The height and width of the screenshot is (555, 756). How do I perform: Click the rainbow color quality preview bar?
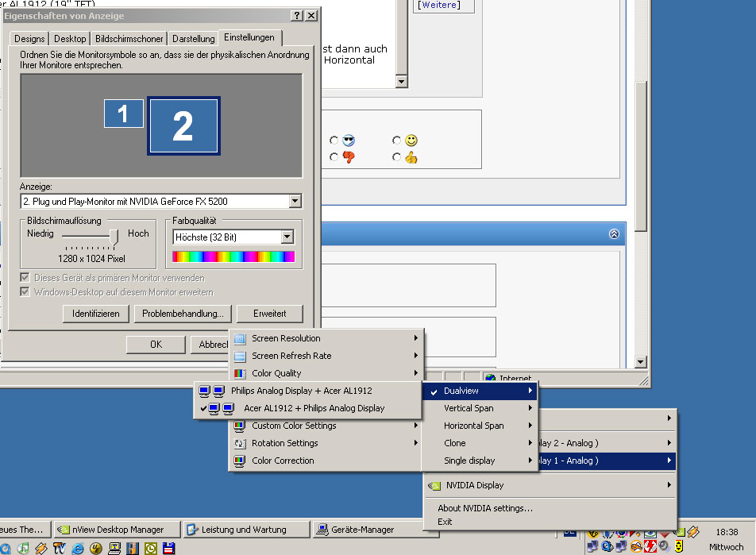point(233,256)
